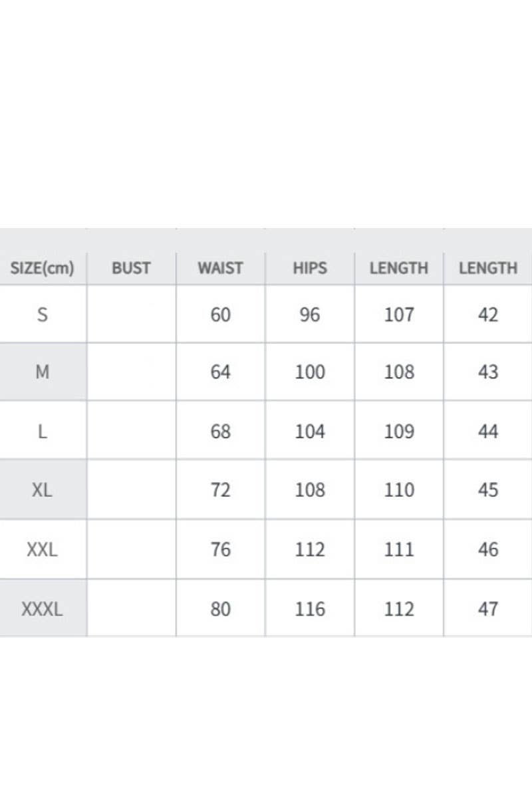Select the XL size row label

[43, 490]
